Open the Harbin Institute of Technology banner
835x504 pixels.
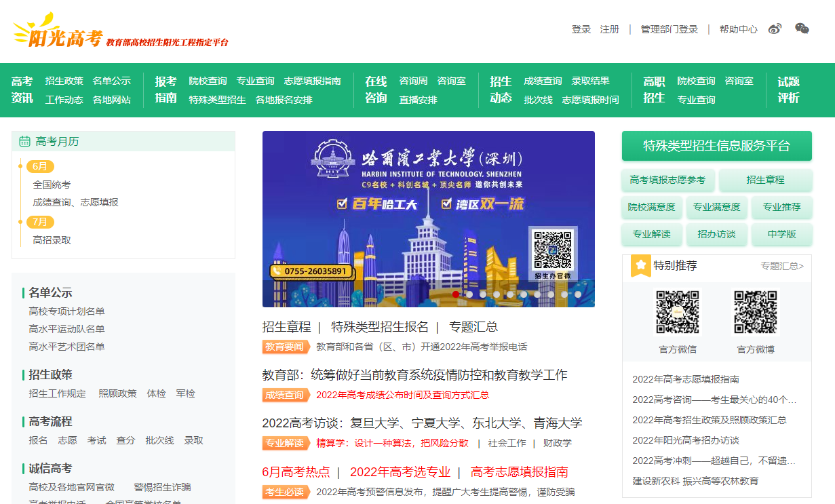coord(429,219)
